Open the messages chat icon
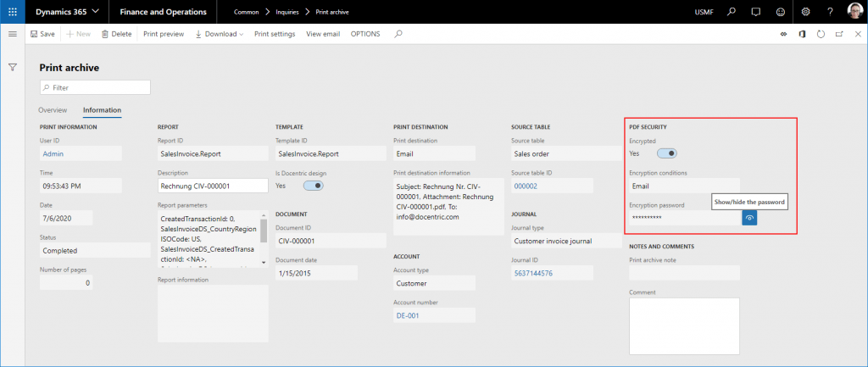Screen dimensions: 868x367 755,12
